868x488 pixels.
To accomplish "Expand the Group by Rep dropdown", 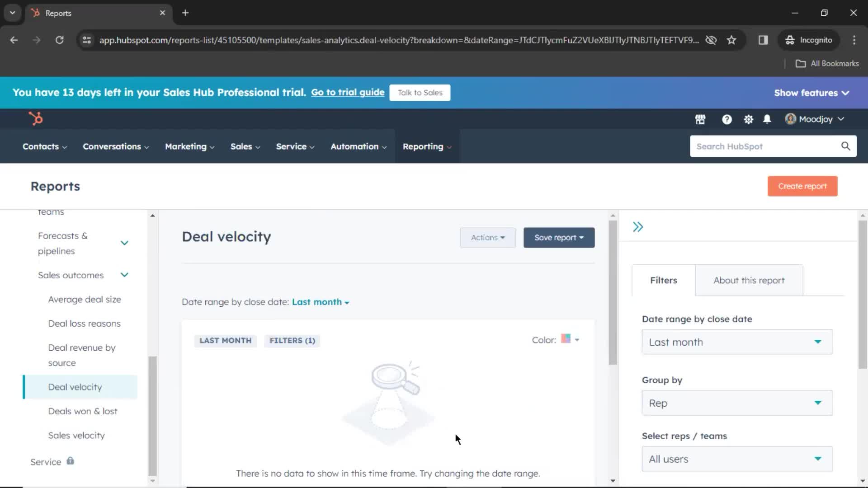I will tap(736, 403).
